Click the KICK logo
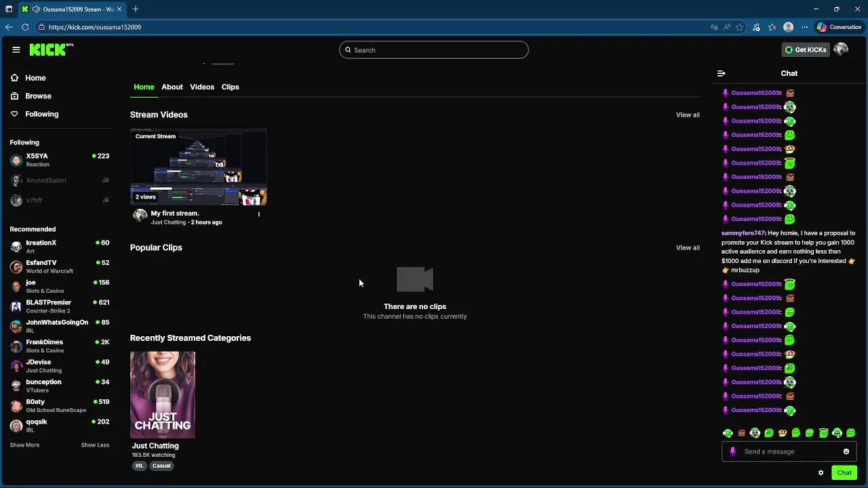This screenshot has width=868, height=488. pos(51,49)
